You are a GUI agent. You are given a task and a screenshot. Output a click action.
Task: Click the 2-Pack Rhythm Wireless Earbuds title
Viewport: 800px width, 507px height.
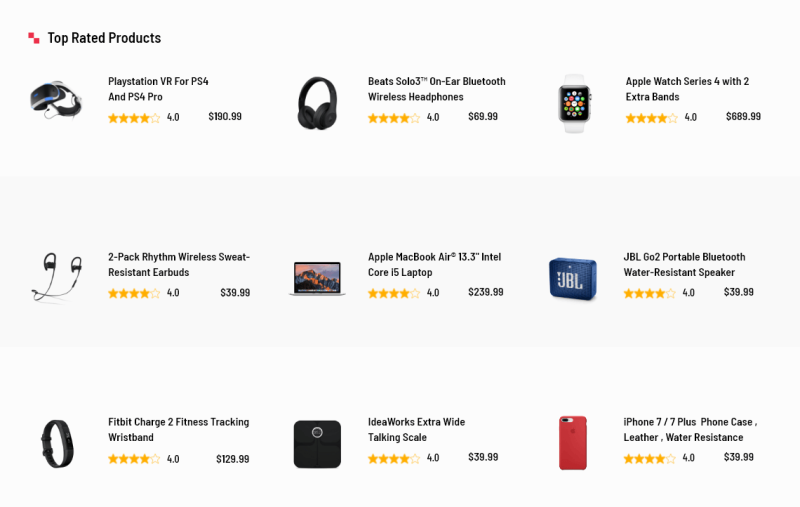coord(178,264)
